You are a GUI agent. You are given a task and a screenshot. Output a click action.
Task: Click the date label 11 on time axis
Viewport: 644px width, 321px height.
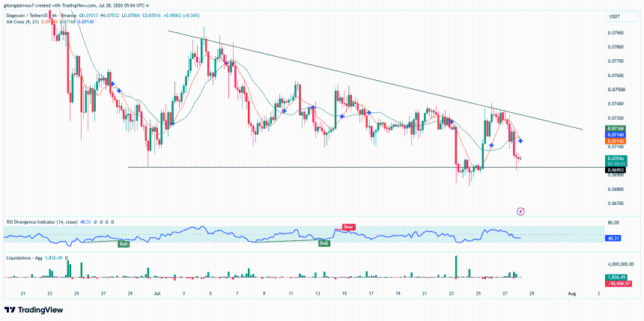pyautogui.click(x=291, y=294)
